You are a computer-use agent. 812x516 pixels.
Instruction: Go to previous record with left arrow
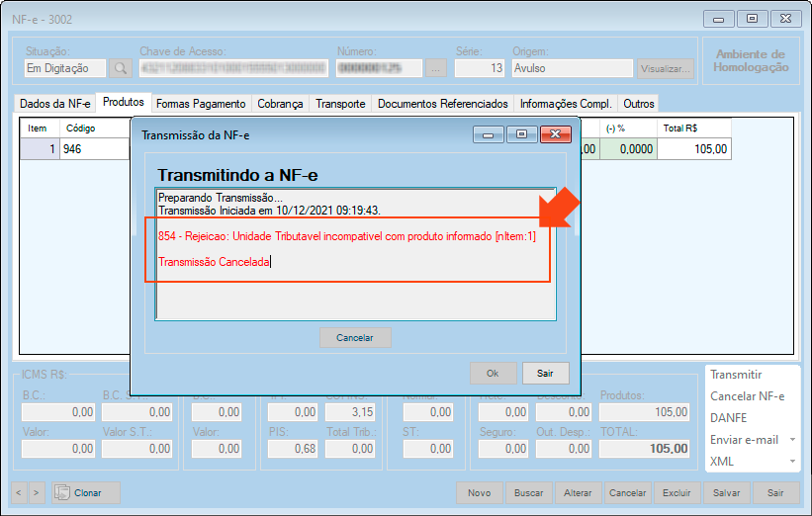20,492
